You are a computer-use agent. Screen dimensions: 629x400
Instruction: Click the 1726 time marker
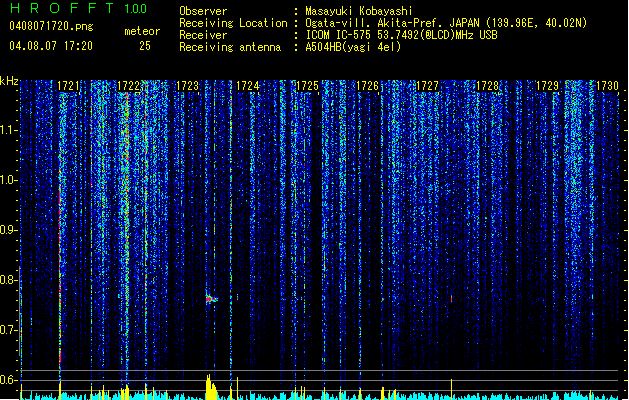[367, 86]
